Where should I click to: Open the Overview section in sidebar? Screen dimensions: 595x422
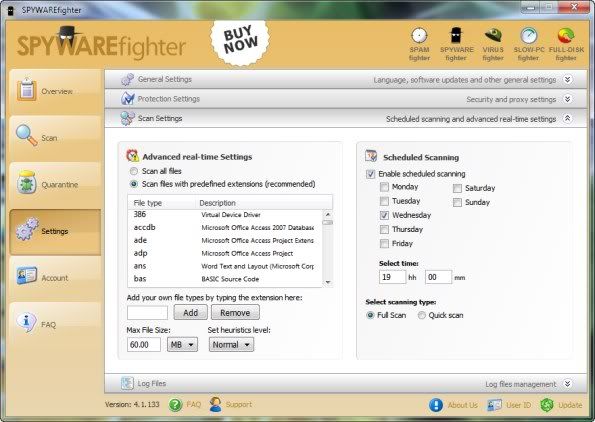[x=55, y=91]
